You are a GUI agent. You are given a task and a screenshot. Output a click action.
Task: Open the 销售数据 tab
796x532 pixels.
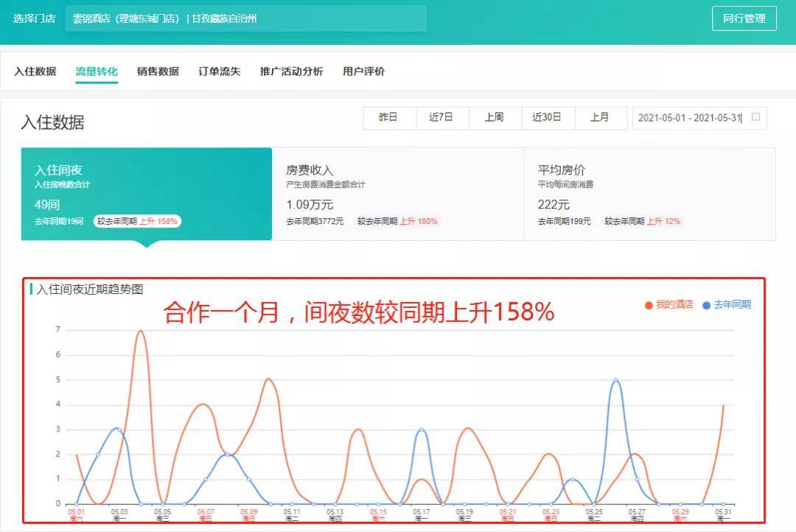tap(158, 71)
